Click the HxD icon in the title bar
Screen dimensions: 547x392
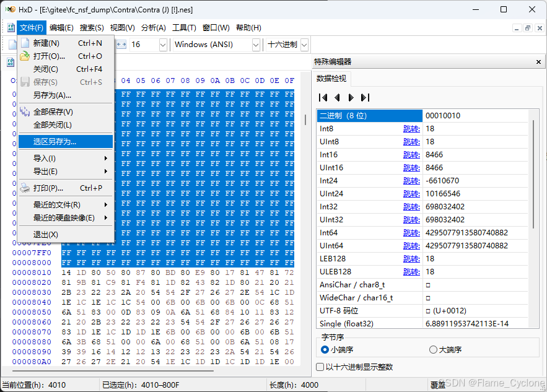pos(11,9)
